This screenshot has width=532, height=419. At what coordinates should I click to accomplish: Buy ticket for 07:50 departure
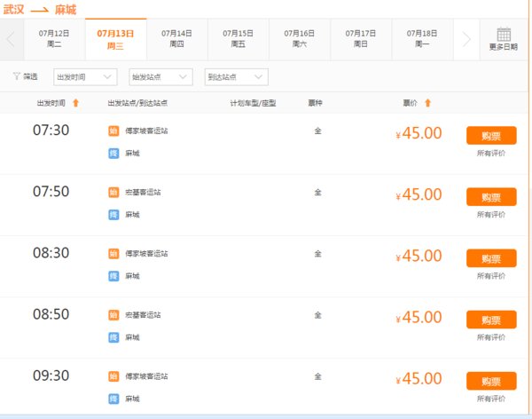491,197
